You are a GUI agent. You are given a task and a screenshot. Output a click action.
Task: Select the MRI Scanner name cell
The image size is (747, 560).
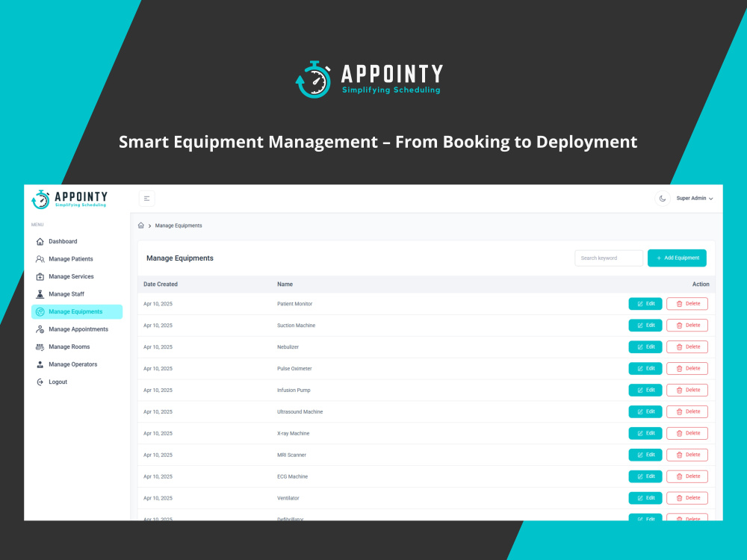[291, 455]
